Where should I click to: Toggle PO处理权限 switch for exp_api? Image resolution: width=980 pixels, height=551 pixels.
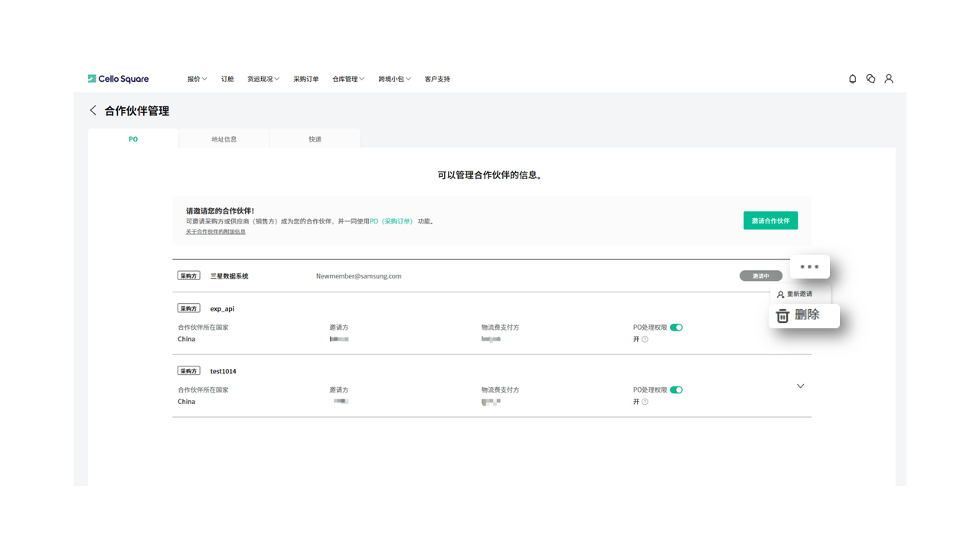tap(676, 328)
